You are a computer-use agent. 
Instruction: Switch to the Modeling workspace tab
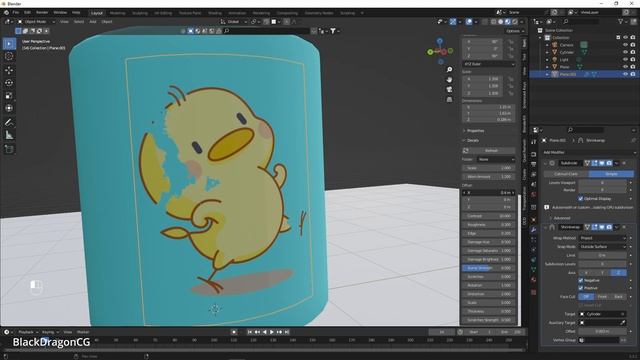[118, 13]
